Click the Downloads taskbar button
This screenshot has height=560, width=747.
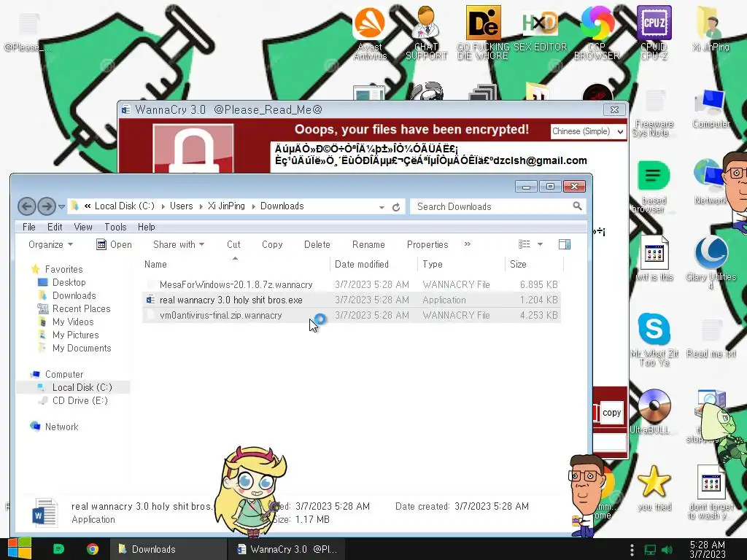(169, 549)
